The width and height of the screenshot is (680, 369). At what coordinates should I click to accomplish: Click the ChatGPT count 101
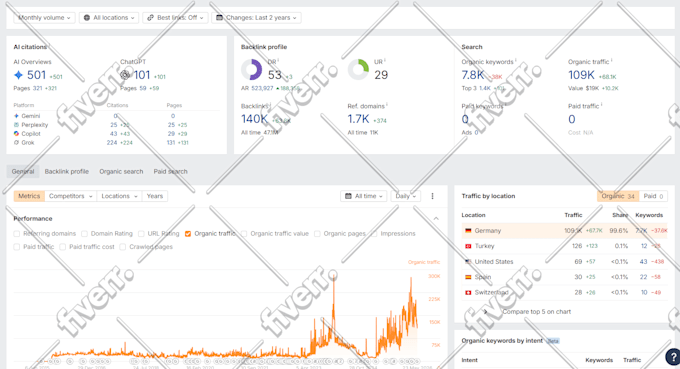tap(142, 75)
